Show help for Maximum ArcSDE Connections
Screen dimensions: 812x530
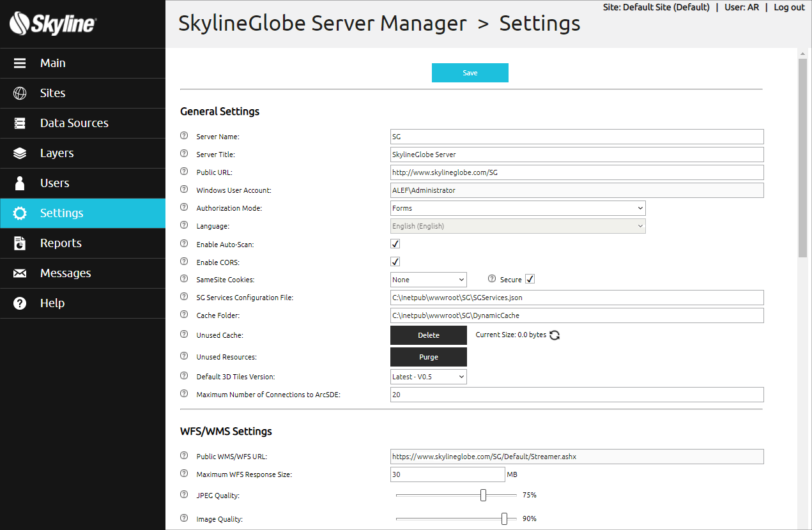tap(184, 393)
